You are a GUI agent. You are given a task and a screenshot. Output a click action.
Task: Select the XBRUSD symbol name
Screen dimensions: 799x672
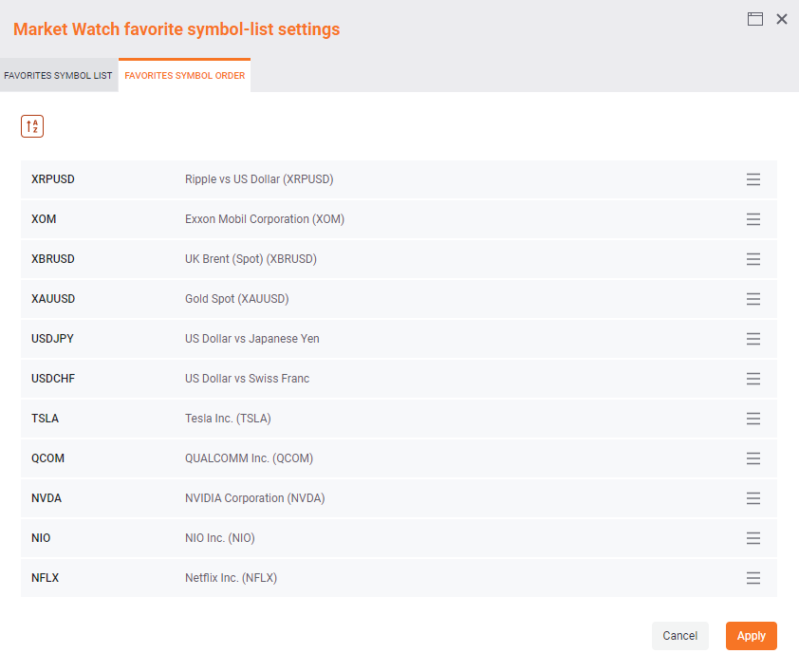(53, 259)
